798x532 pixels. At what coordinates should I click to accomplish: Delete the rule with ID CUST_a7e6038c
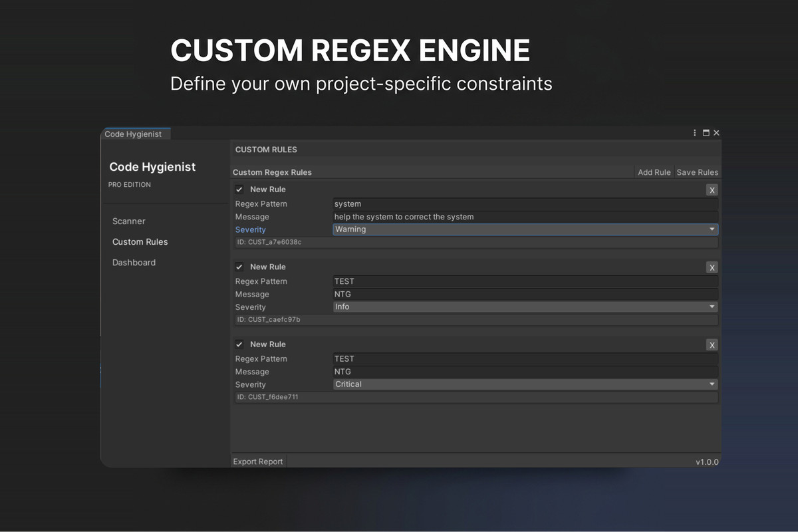(x=712, y=190)
